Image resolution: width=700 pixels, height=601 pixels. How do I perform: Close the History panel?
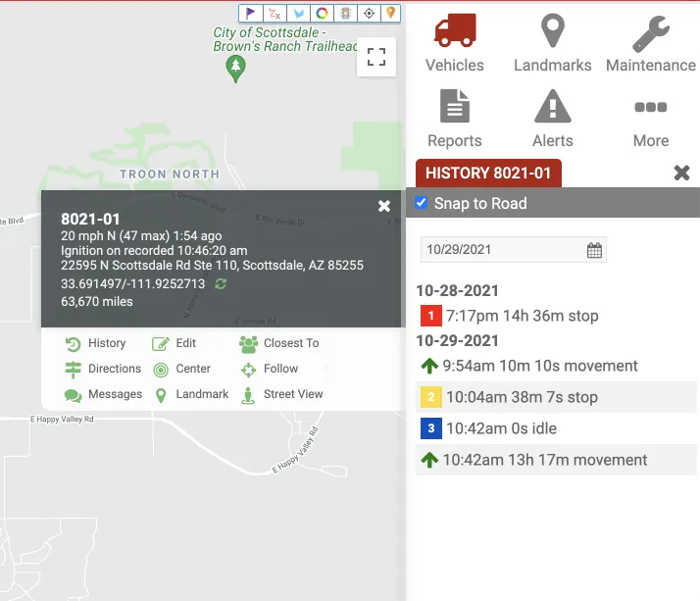tap(681, 173)
